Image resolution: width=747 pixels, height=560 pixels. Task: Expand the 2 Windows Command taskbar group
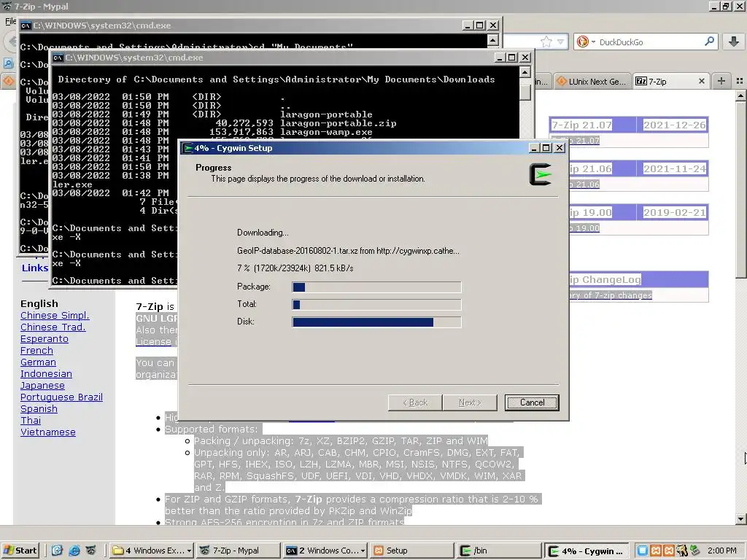click(325, 551)
